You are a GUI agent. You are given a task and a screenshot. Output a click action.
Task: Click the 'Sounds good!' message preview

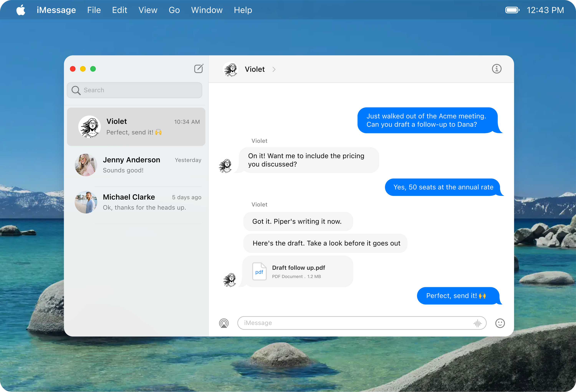123,170
